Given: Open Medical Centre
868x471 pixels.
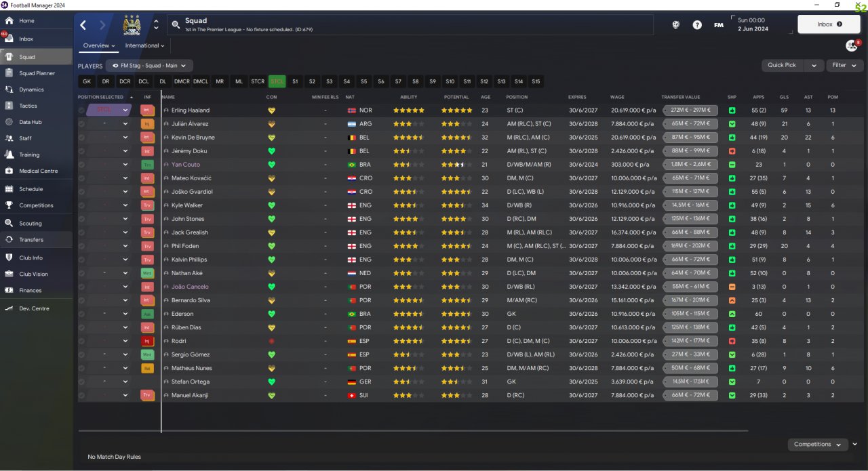Looking at the screenshot, I should point(38,171).
